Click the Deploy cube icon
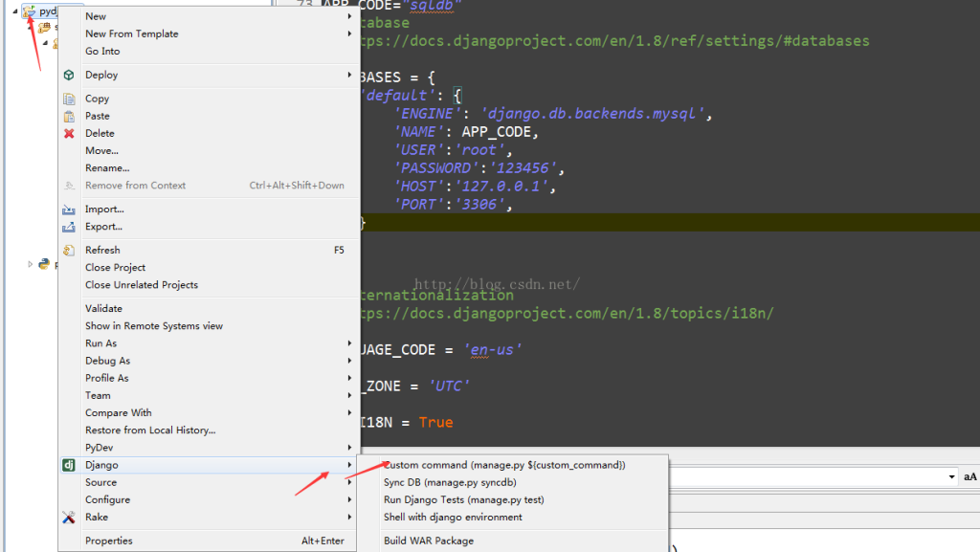 pyautogui.click(x=69, y=75)
